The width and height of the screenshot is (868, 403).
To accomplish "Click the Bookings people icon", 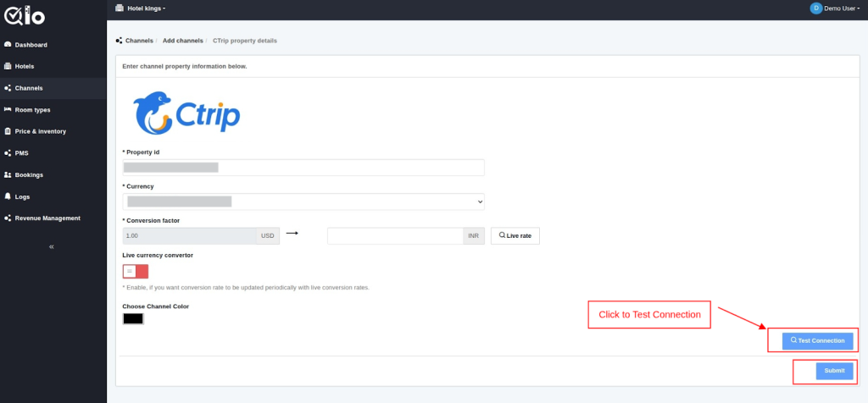I will pos(8,175).
